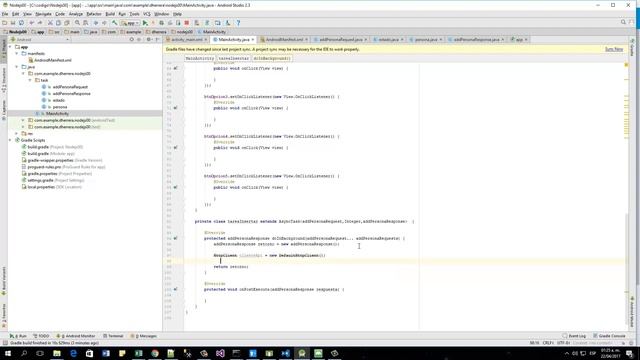Collapse the Gradle Scripts node

[x=11, y=140]
